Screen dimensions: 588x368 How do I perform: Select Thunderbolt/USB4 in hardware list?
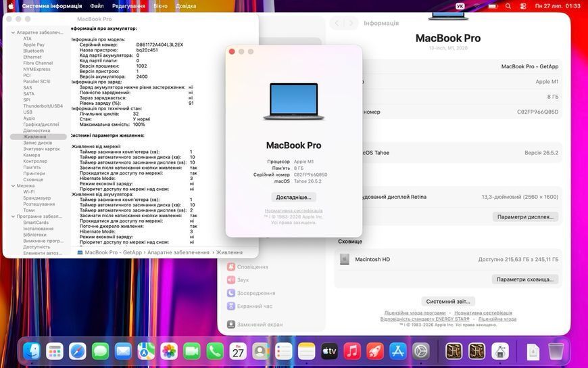pyautogui.click(x=43, y=106)
